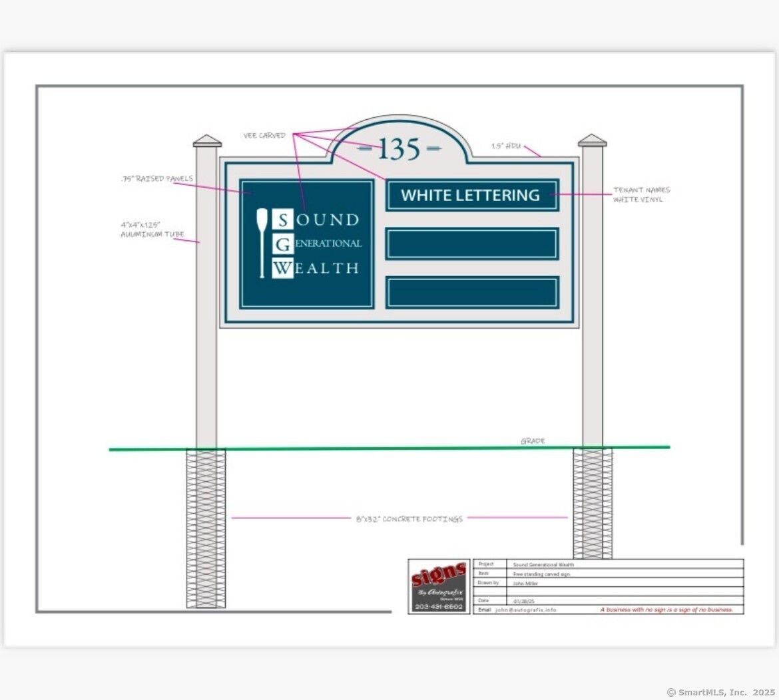The width and height of the screenshot is (779, 700).
Task: Click the "Sound Generational Wealth" project cell
Action: (625, 564)
